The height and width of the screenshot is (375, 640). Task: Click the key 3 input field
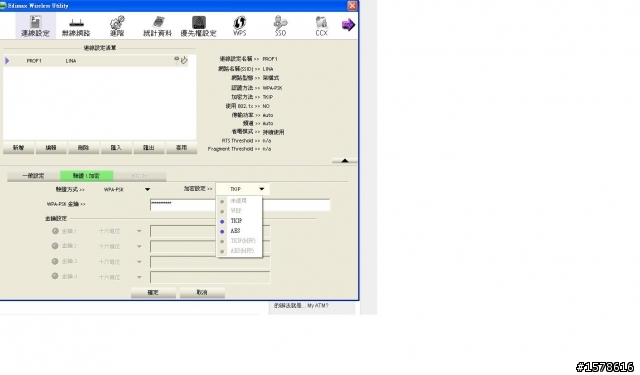pos(210,262)
